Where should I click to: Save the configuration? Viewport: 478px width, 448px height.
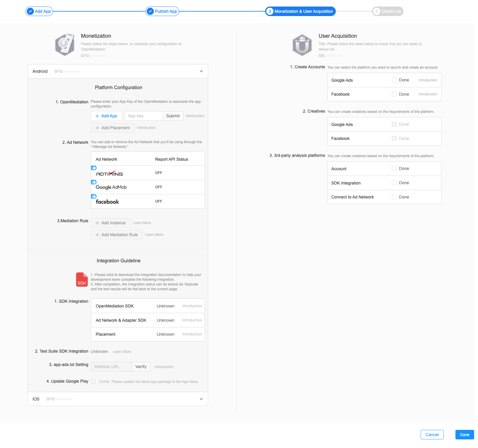pos(465,435)
